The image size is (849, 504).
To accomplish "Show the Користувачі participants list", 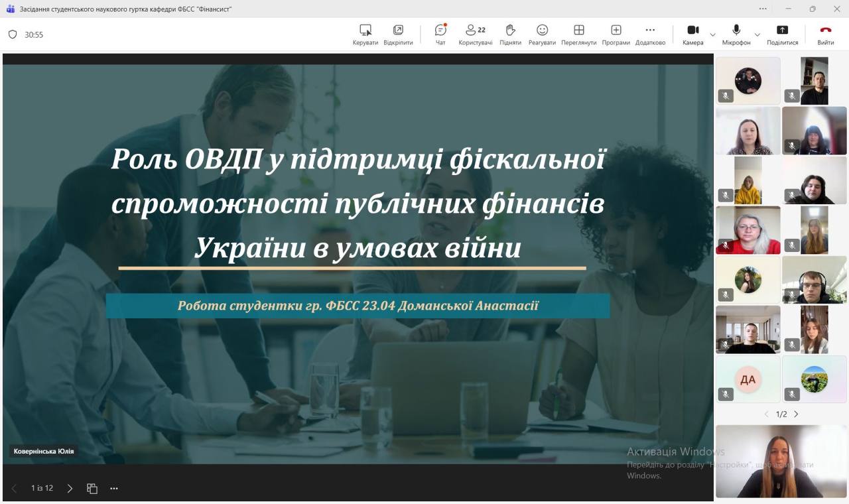I will point(476,34).
